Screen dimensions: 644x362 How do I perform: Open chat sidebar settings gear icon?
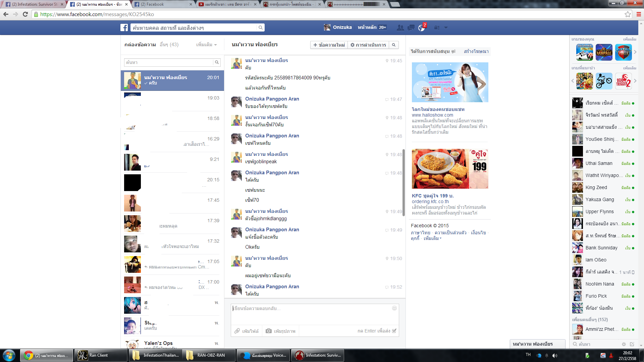(624, 344)
